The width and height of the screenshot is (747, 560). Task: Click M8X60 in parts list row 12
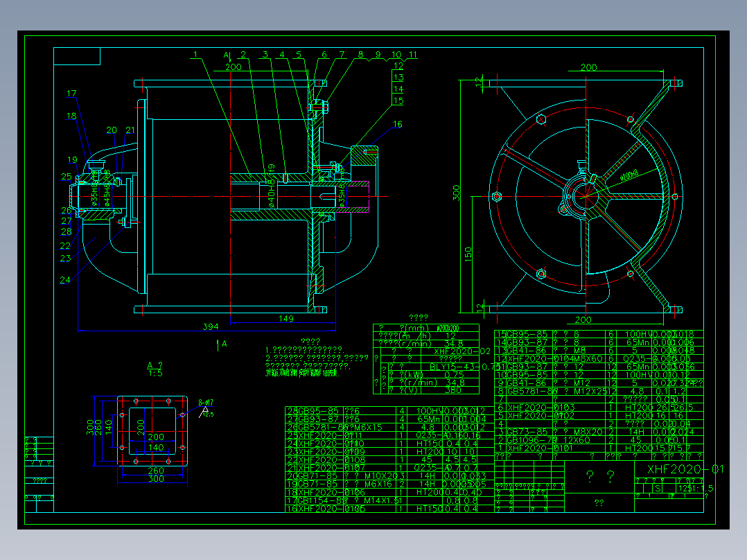click(588, 358)
